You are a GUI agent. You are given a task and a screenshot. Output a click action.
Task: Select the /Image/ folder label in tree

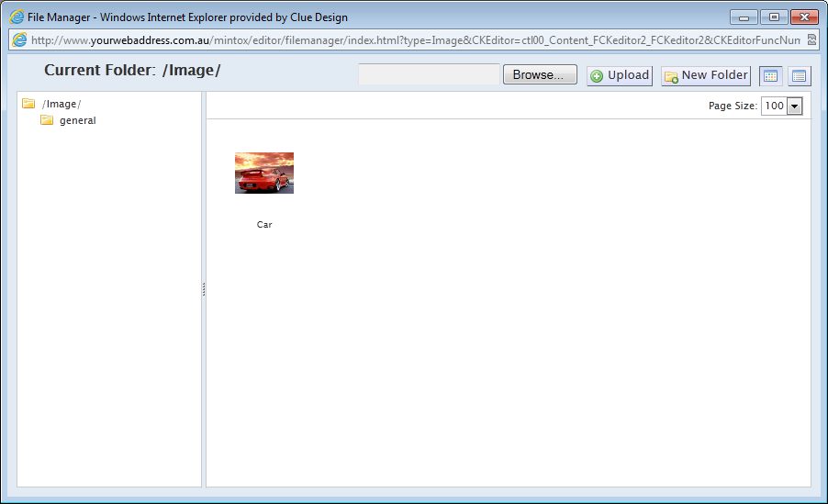point(62,104)
